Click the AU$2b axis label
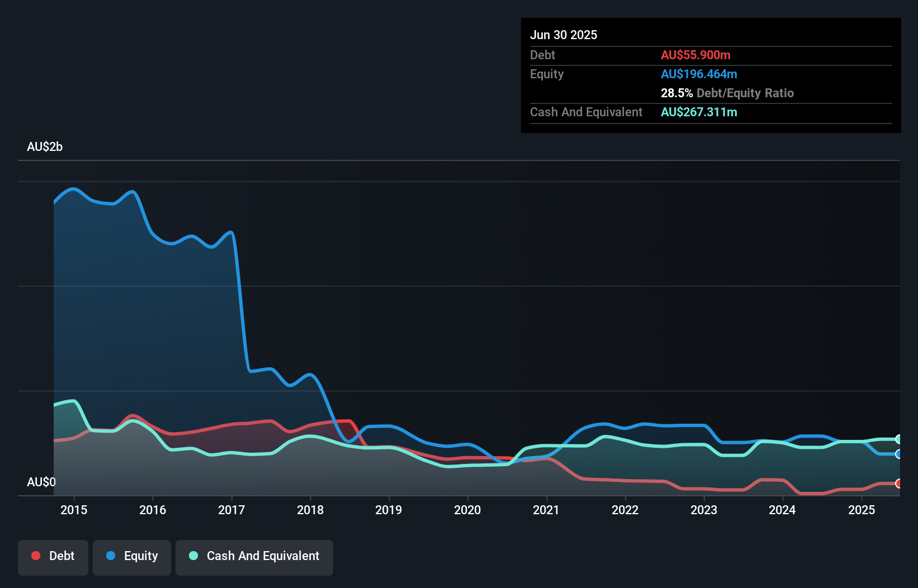 coord(45,147)
